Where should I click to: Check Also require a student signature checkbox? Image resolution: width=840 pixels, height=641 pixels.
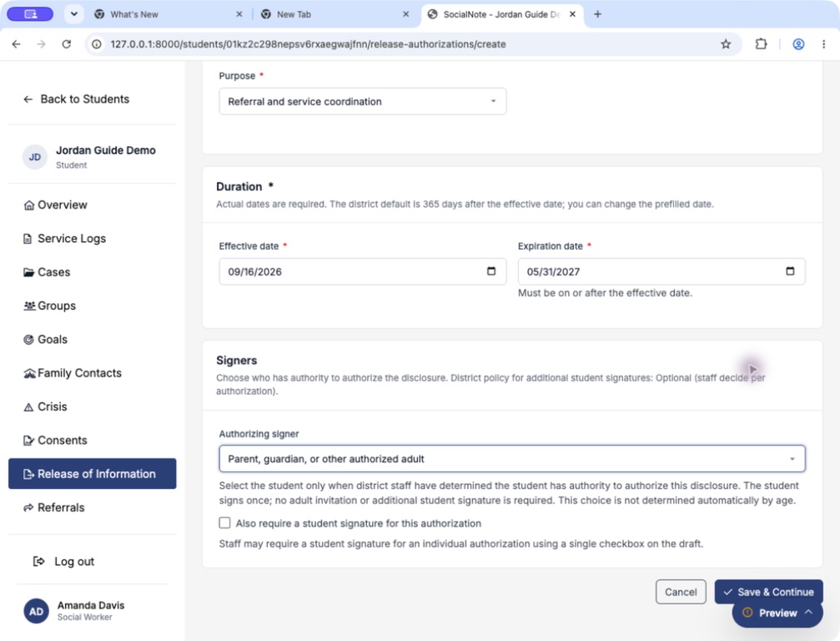pyautogui.click(x=224, y=522)
